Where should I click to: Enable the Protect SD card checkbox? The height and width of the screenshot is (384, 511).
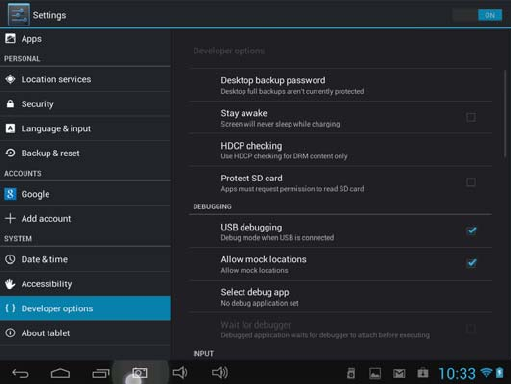coord(471,182)
